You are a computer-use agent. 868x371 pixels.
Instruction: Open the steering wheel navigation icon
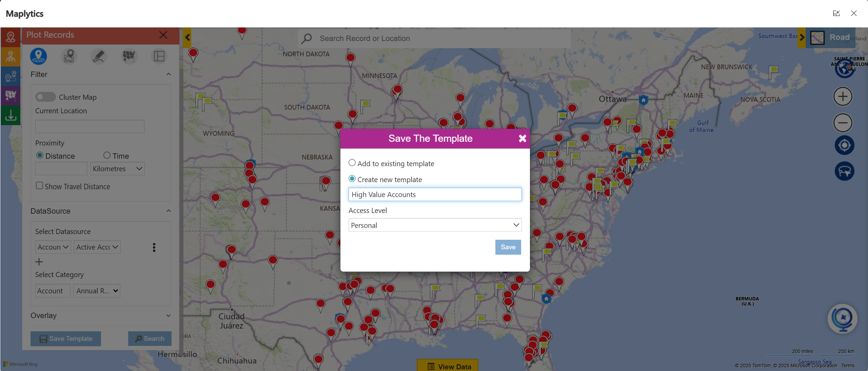pyautogui.click(x=844, y=171)
